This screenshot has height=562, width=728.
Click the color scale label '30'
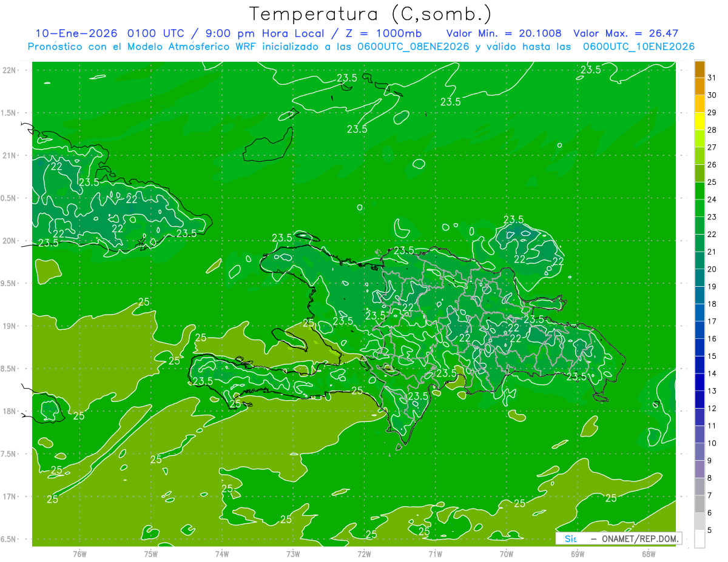(x=712, y=95)
